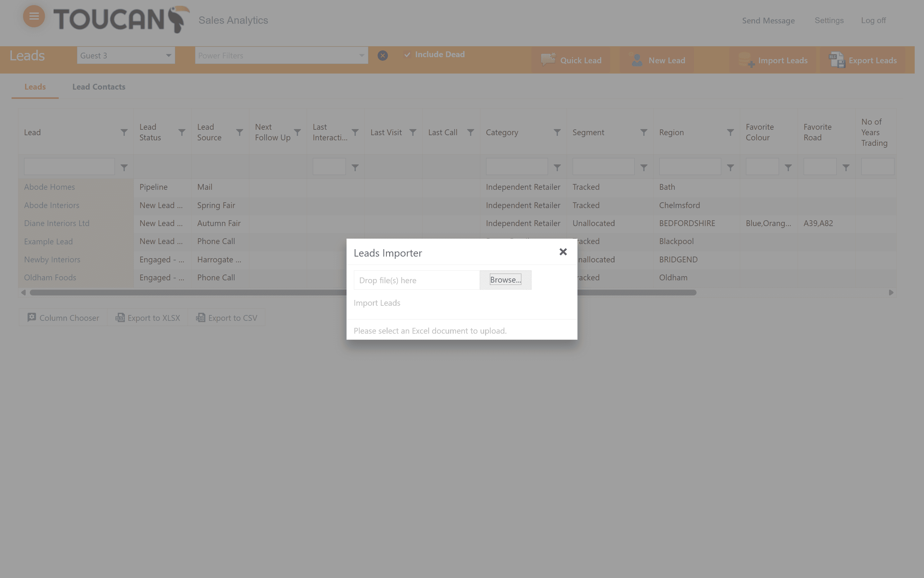Click filter-row icon beside Lead search box
The height and width of the screenshot is (578, 924).
[124, 167]
